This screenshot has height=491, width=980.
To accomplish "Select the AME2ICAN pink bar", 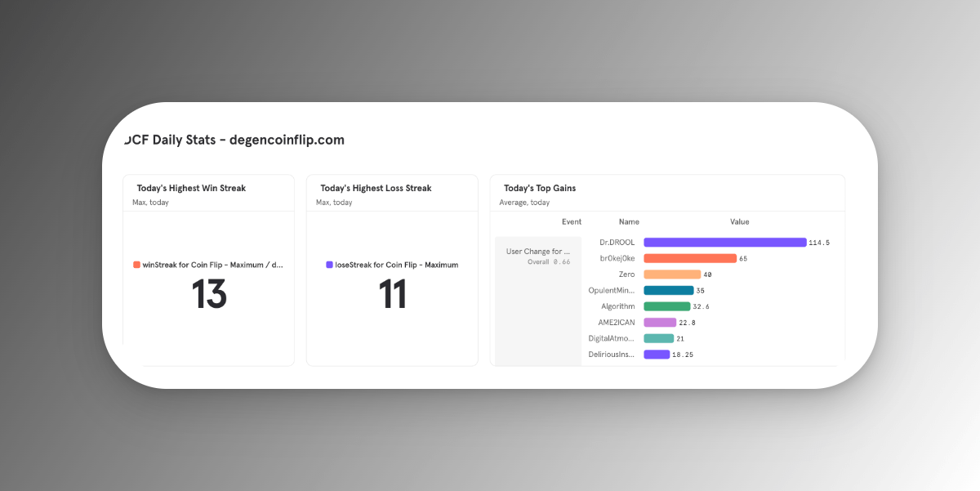I will point(660,323).
